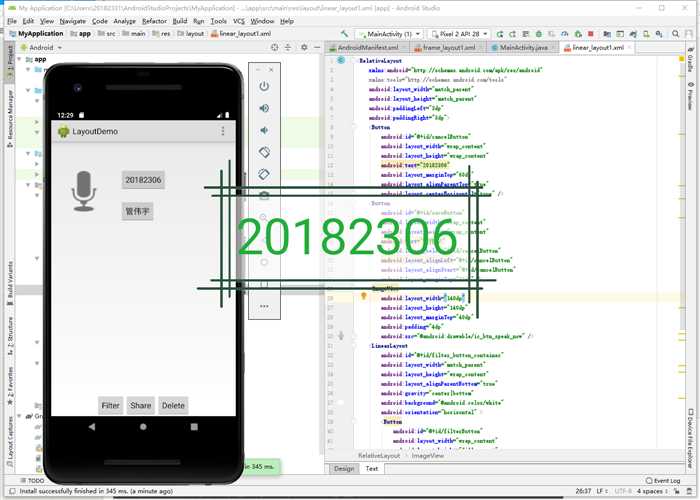Open the Refactor menu
Screen dimensions: 700x500
pyautogui.click(x=154, y=21)
